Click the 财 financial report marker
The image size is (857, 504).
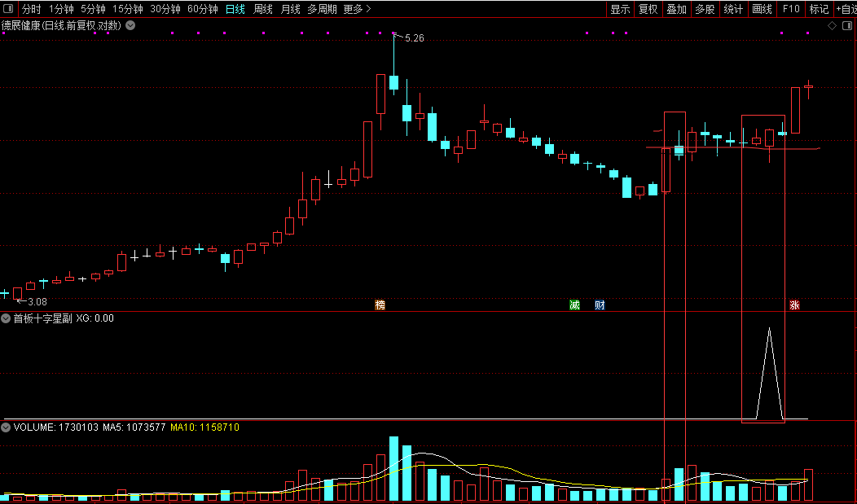pos(600,305)
